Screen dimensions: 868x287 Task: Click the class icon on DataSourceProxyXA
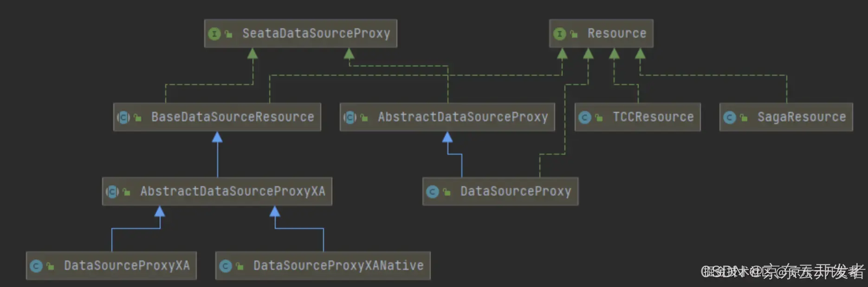[36, 266]
